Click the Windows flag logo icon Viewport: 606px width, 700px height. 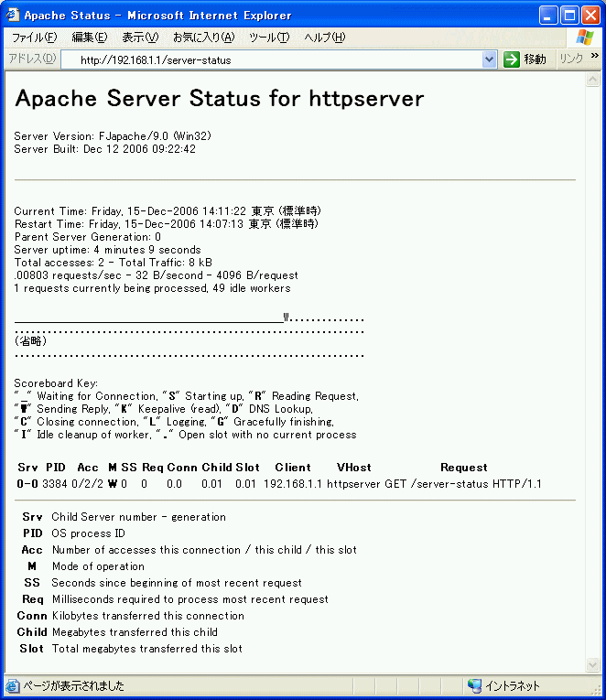tap(585, 38)
